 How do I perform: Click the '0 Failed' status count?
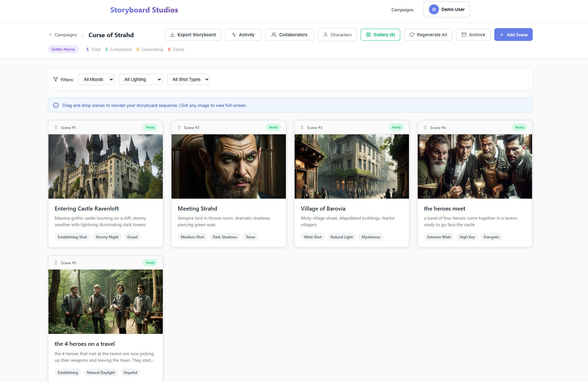pos(176,49)
